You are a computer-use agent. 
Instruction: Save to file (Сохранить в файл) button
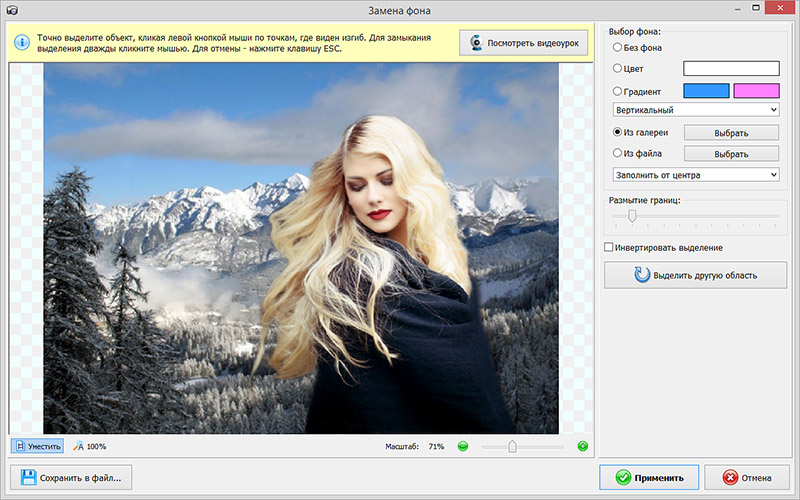71,477
